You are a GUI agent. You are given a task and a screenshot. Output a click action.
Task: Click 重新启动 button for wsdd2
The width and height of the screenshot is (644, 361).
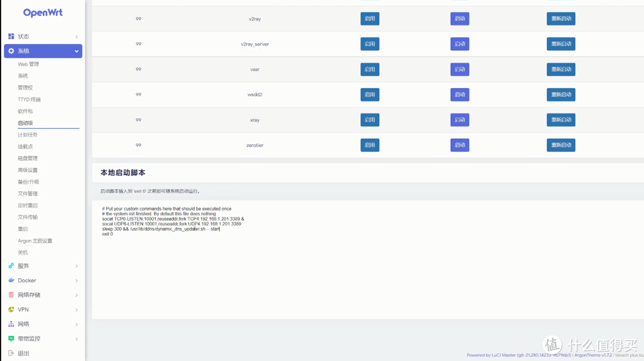(x=561, y=94)
